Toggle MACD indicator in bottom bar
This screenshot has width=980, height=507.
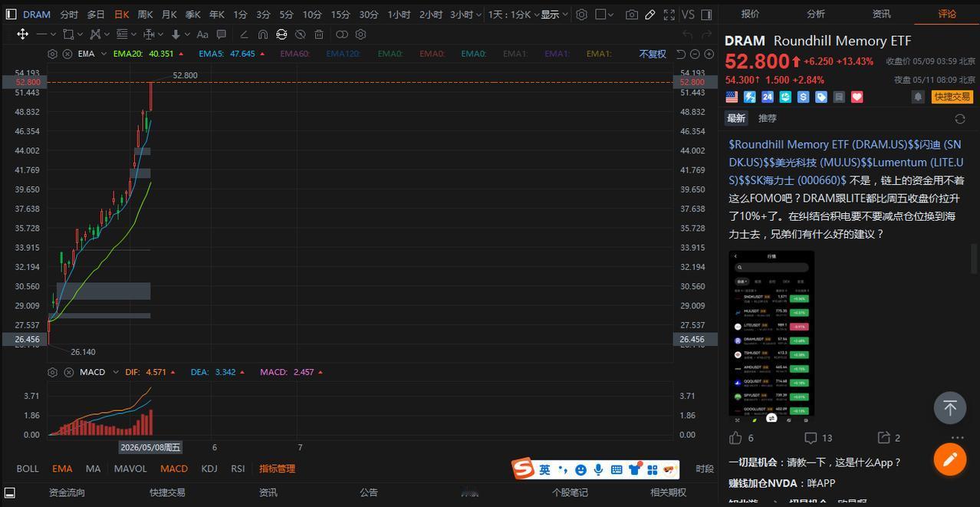174,469
